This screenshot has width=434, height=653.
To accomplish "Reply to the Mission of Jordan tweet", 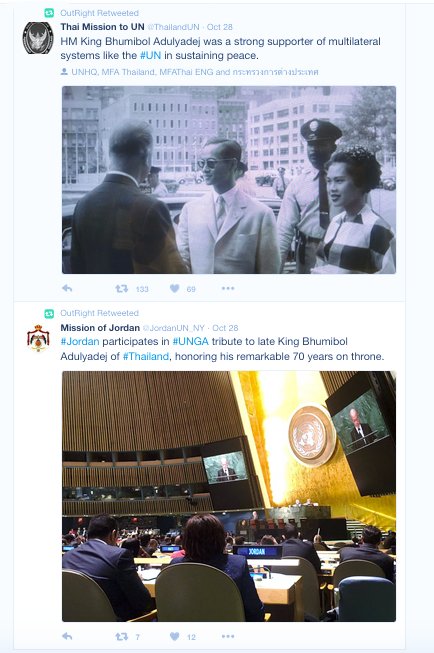I will pyautogui.click(x=67, y=636).
